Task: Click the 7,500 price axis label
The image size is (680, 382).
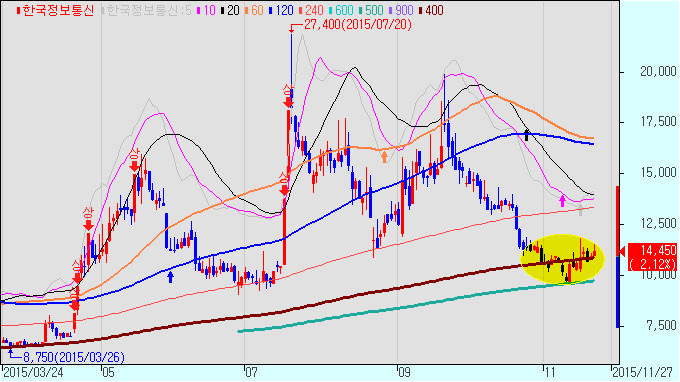Action: coord(661,326)
